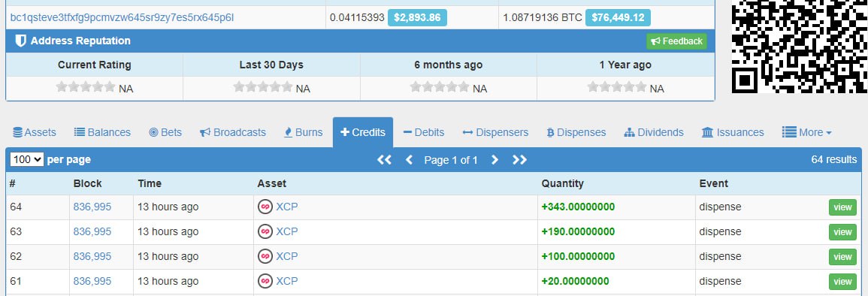Image resolution: width=868 pixels, height=296 pixels.
Task: Click the +100.00000000 quantity value
Action: tap(578, 256)
